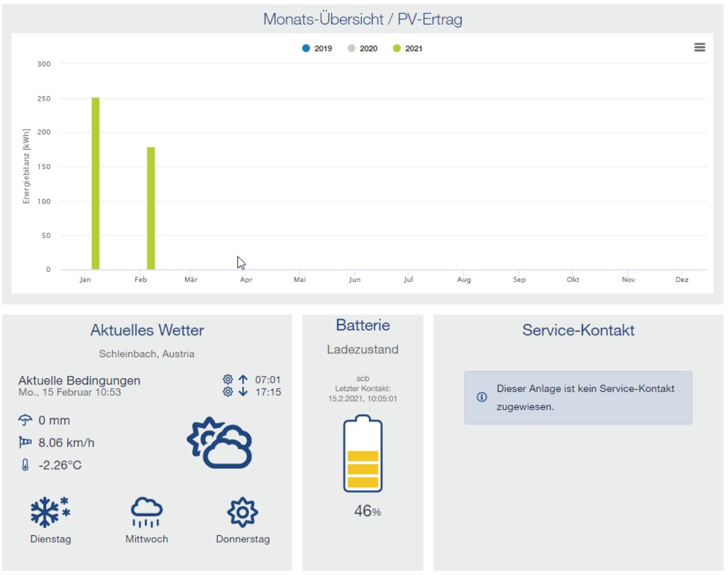Click the January 2021 green bar
The height and width of the screenshot is (575, 728).
pos(96,183)
